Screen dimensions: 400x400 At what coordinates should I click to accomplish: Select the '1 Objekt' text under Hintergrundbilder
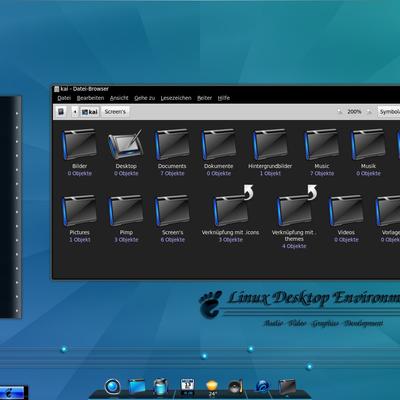pos(270,173)
